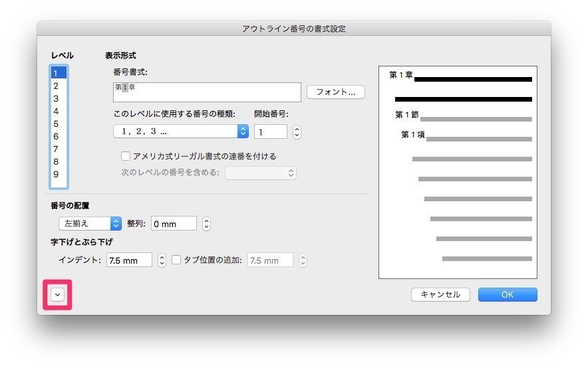
Task: Click the 第1章 line in the preview
Action: click(x=460, y=76)
